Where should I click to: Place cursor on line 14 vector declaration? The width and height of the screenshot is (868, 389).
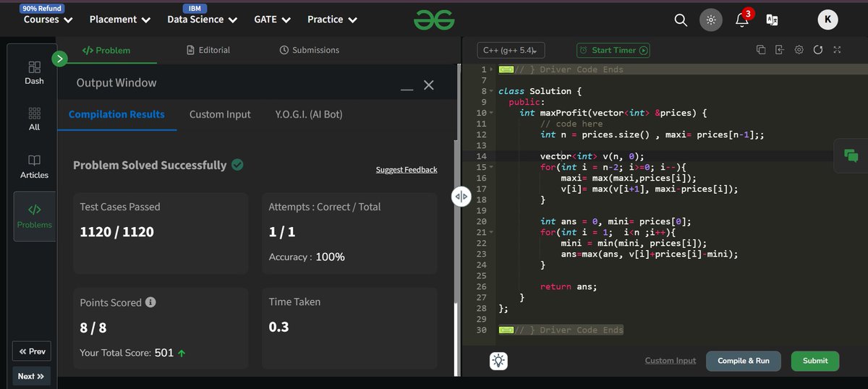click(592, 156)
